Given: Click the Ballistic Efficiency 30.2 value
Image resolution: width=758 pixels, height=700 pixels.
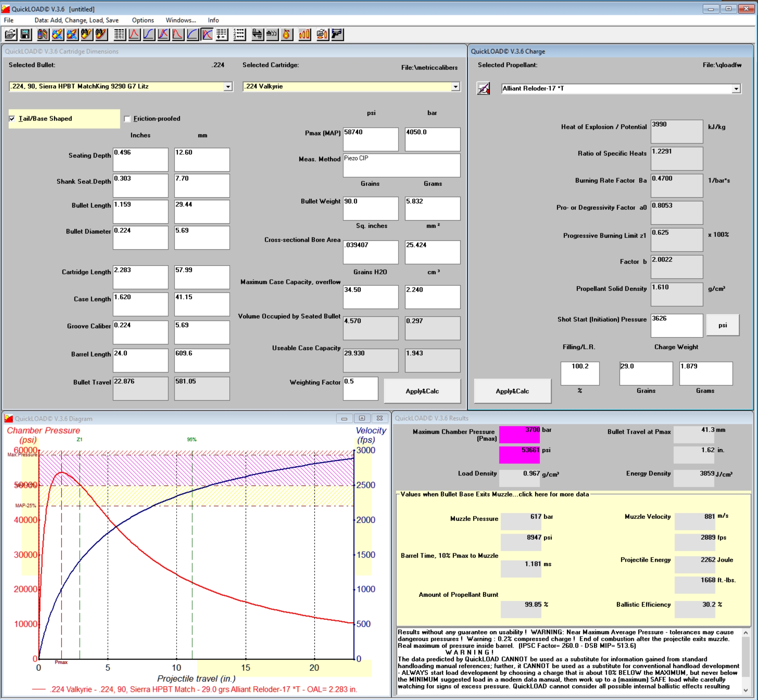Looking at the screenshot, I should pyautogui.click(x=695, y=609).
